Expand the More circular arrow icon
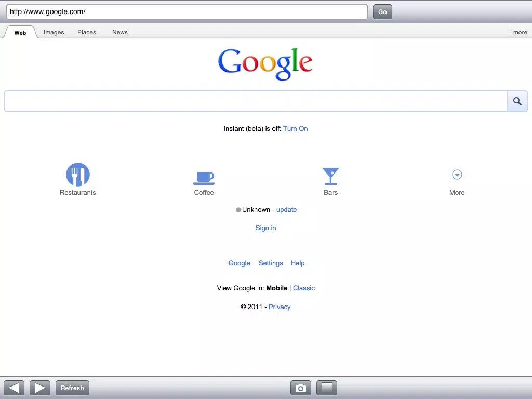Viewport: 532px width, 399px height. click(x=457, y=175)
